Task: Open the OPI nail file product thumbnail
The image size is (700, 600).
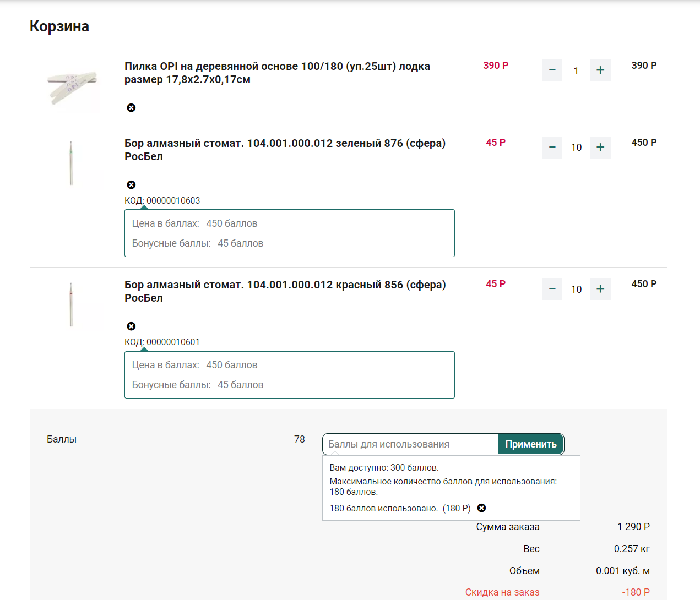Action: click(73, 87)
